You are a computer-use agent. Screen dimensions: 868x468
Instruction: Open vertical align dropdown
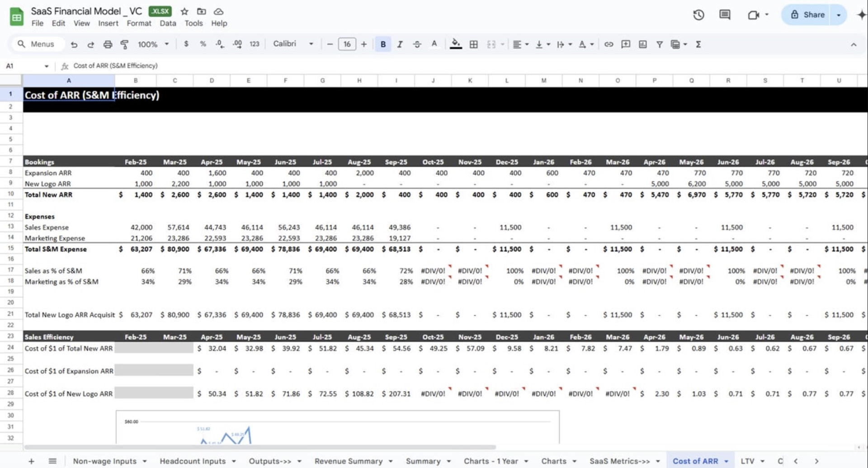coord(542,44)
